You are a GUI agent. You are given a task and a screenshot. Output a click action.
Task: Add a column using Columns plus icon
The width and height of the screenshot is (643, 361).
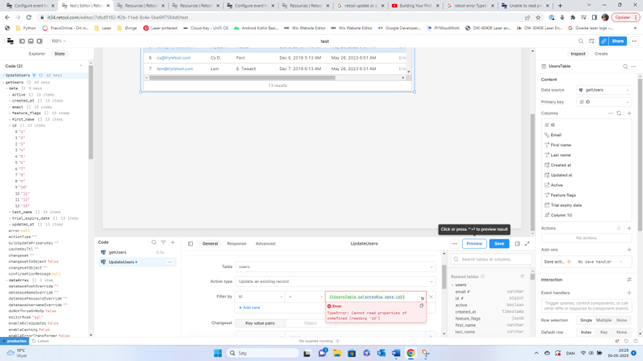click(x=629, y=113)
